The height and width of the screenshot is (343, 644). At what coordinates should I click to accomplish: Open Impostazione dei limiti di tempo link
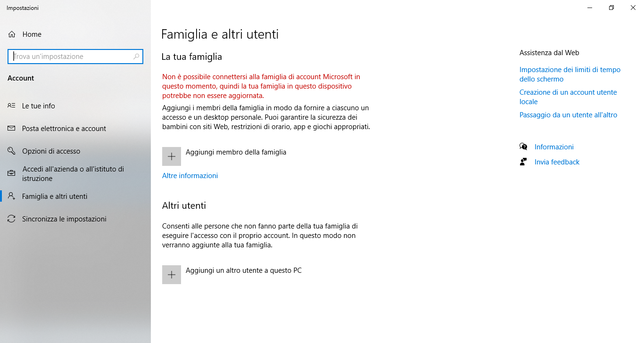[x=570, y=74]
